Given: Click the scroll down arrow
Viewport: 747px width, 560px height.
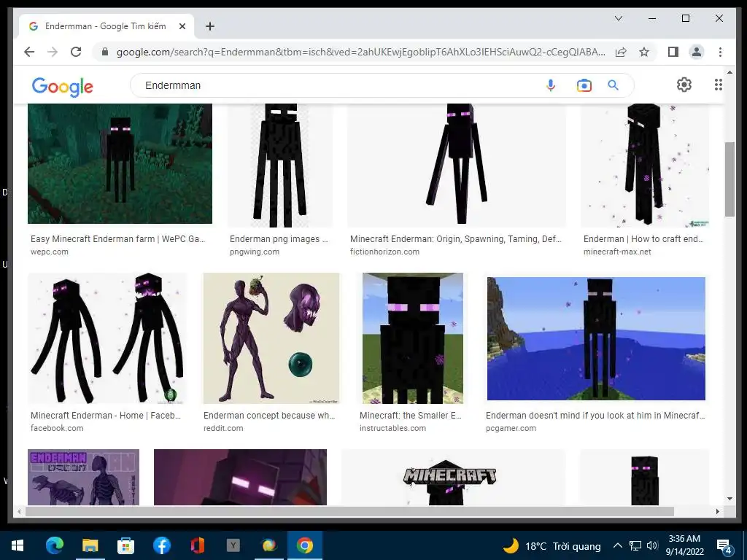Looking at the screenshot, I should click(x=729, y=499).
